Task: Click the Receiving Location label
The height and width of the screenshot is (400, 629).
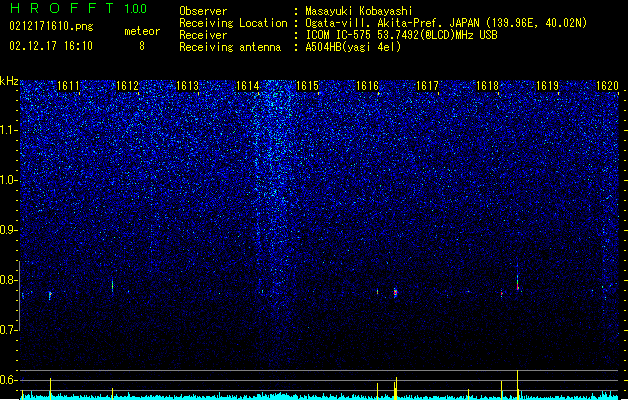Action: 233,23
